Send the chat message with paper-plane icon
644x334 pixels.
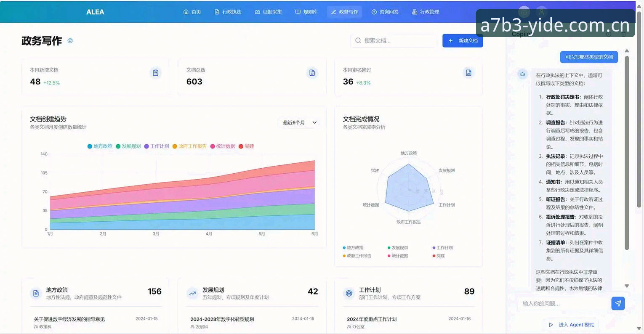tap(618, 303)
